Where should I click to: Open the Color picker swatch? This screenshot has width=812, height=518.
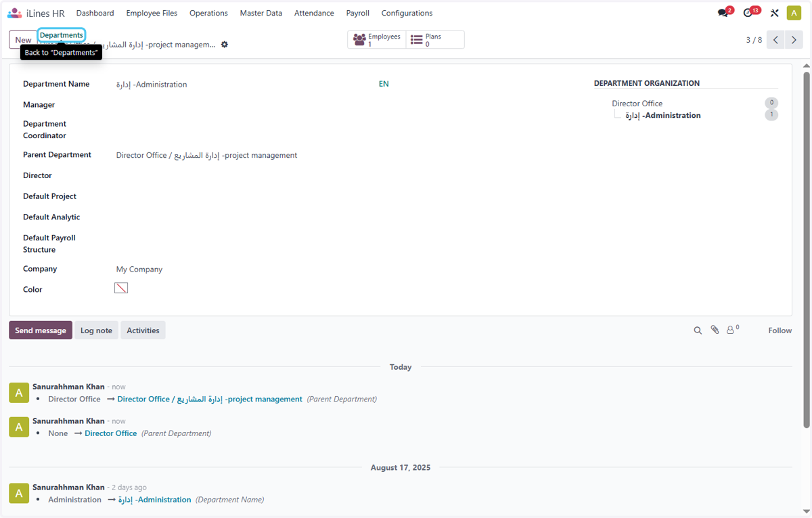(121, 288)
